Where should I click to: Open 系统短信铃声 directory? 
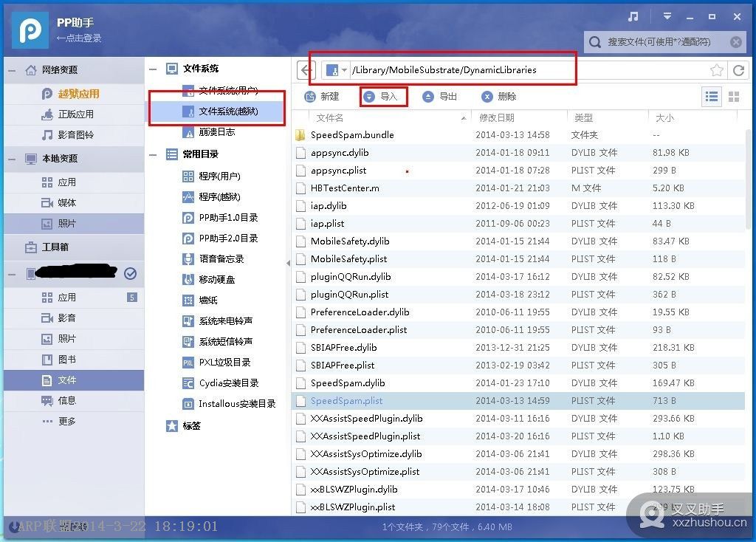point(218,342)
